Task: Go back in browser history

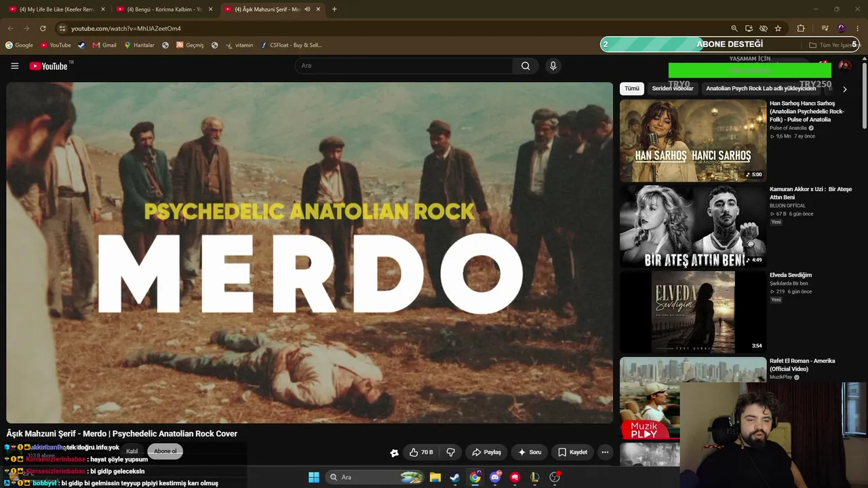Action: 10,28
